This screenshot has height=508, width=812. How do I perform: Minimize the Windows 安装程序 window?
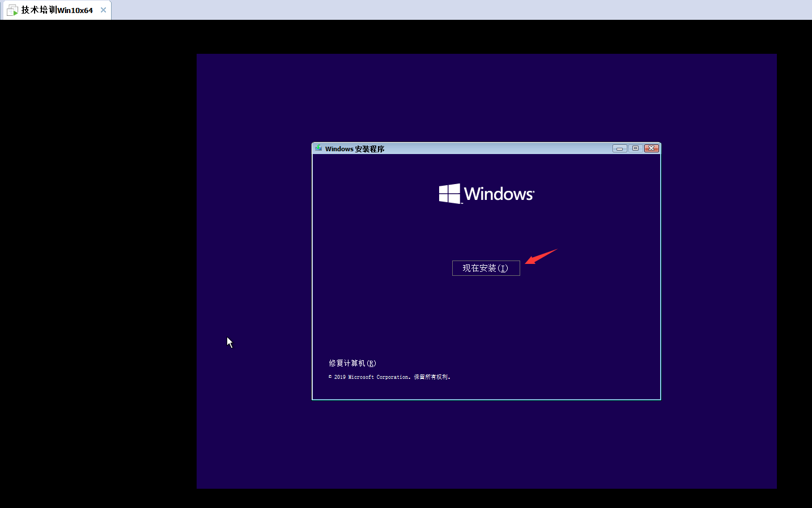click(x=619, y=148)
